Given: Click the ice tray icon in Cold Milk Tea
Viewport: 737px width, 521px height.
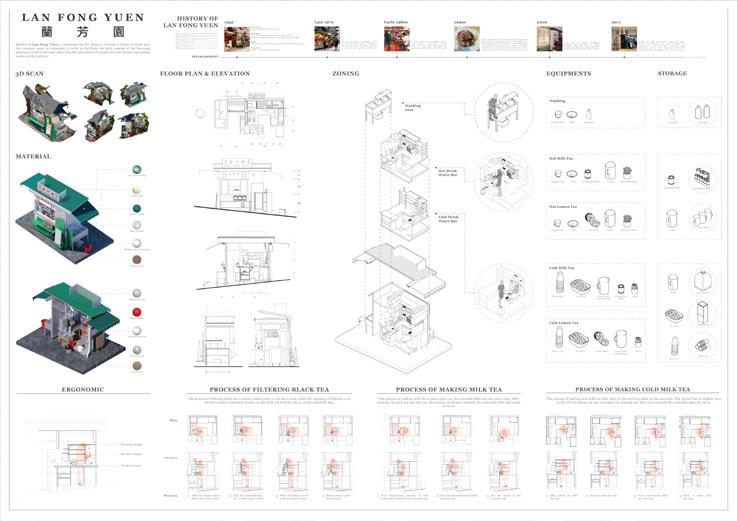Looking at the screenshot, I should [x=580, y=286].
